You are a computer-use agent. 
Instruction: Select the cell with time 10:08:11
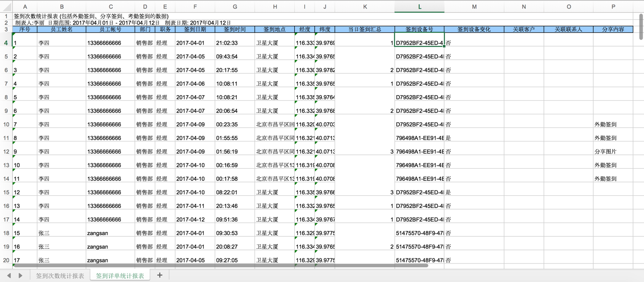tap(235, 81)
